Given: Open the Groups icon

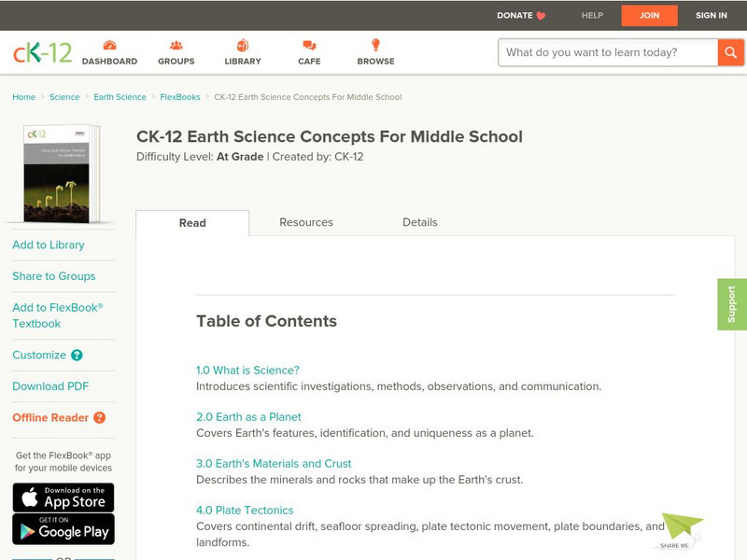Looking at the screenshot, I should [176, 46].
